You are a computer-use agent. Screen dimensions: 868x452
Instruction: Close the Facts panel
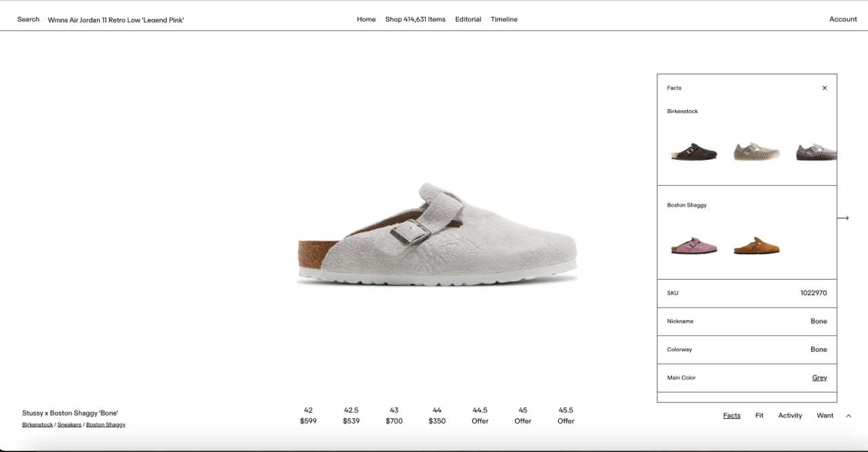coord(825,88)
